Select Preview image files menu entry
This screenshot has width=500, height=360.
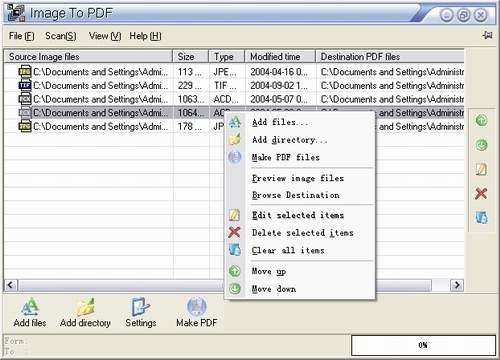coord(300,178)
